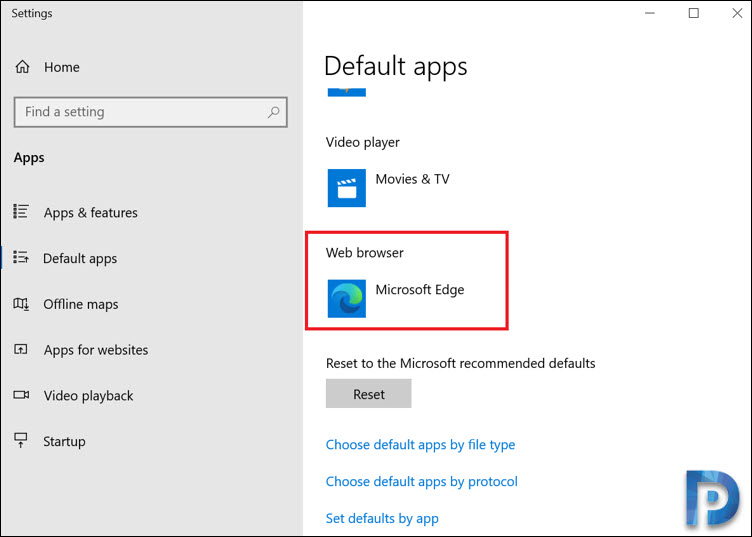Click Reset to Microsoft recommended defaults text
Viewport: 752px width, 537px height.
point(460,363)
